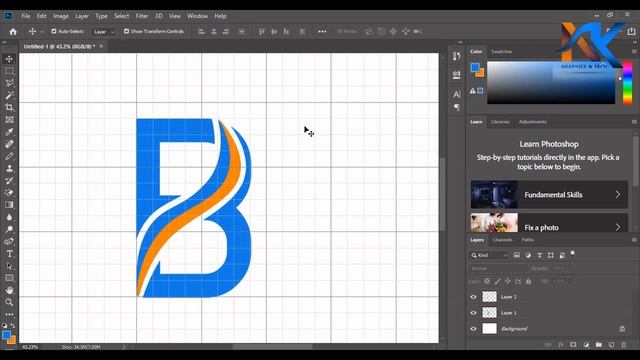Switch to the Adjustments tab

pyautogui.click(x=533, y=122)
